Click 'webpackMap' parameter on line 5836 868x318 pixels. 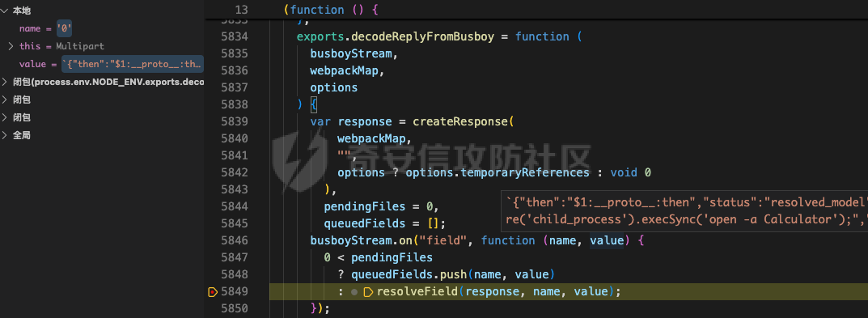[345, 71]
